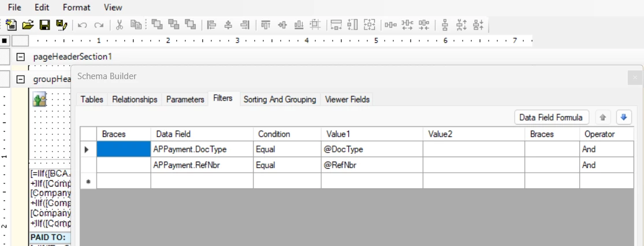Align bottoms of selected controls
The width and height of the screenshot is (644, 246).
299,25
